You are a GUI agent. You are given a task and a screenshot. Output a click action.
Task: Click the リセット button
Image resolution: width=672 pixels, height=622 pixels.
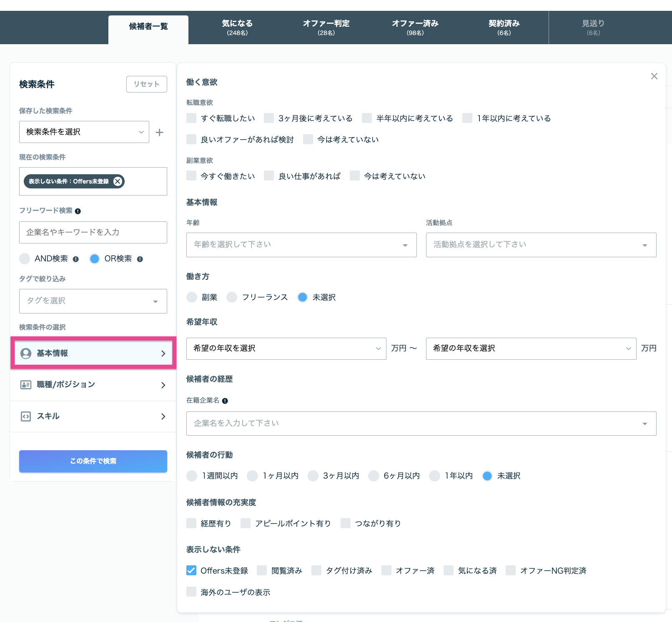tap(147, 84)
